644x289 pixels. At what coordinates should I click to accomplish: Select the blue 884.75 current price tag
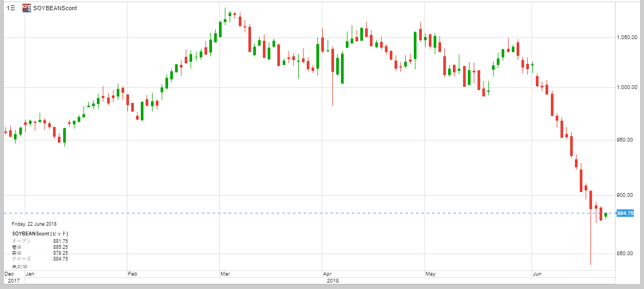coord(625,213)
